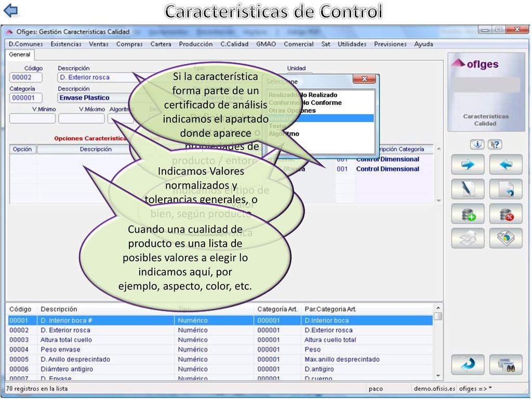The width and height of the screenshot is (532, 399).
Task: Click the blue return arrow icon
Action: coord(468,365)
